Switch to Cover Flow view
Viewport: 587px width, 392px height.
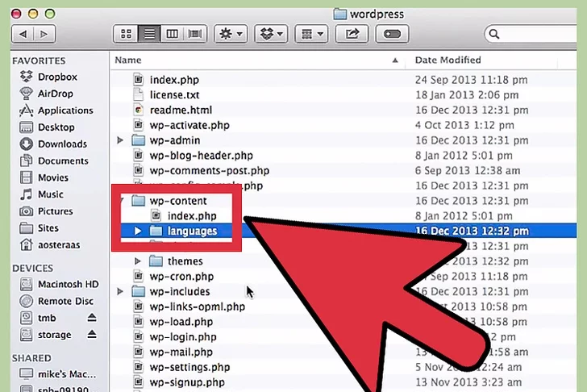coord(194,34)
